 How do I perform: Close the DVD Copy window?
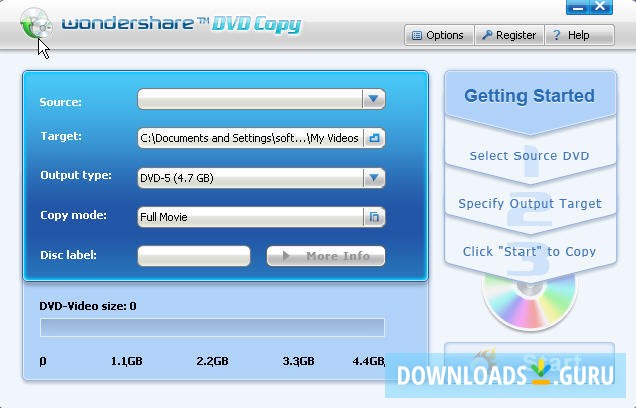click(x=601, y=7)
